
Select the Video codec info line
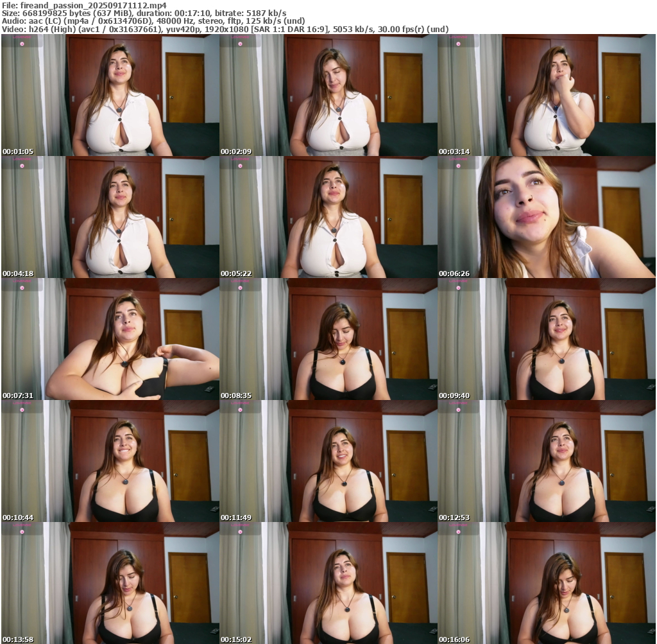[x=225, y=30]
